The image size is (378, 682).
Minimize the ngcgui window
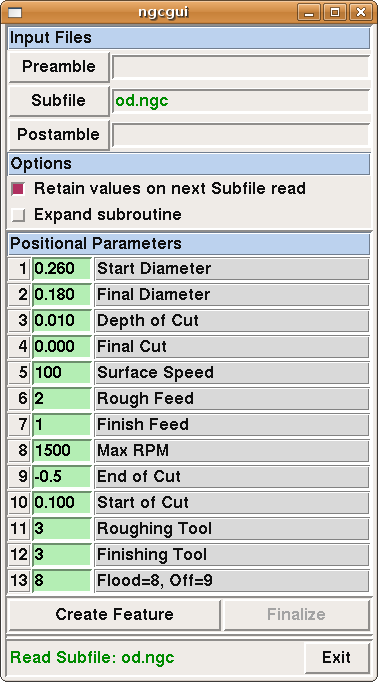pyautogui.click(x=309, y=12)
